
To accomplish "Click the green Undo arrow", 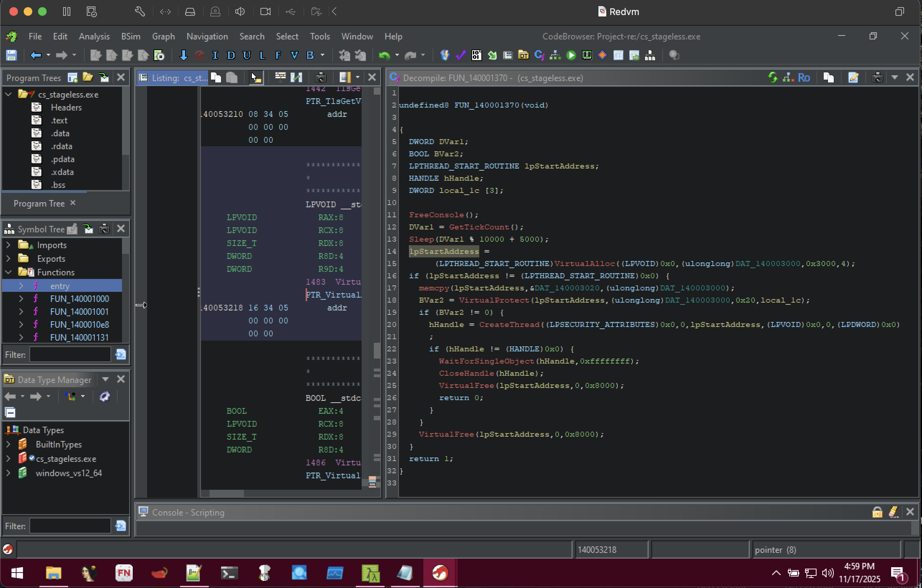I will pyautogui.click(x=384, y=56).
